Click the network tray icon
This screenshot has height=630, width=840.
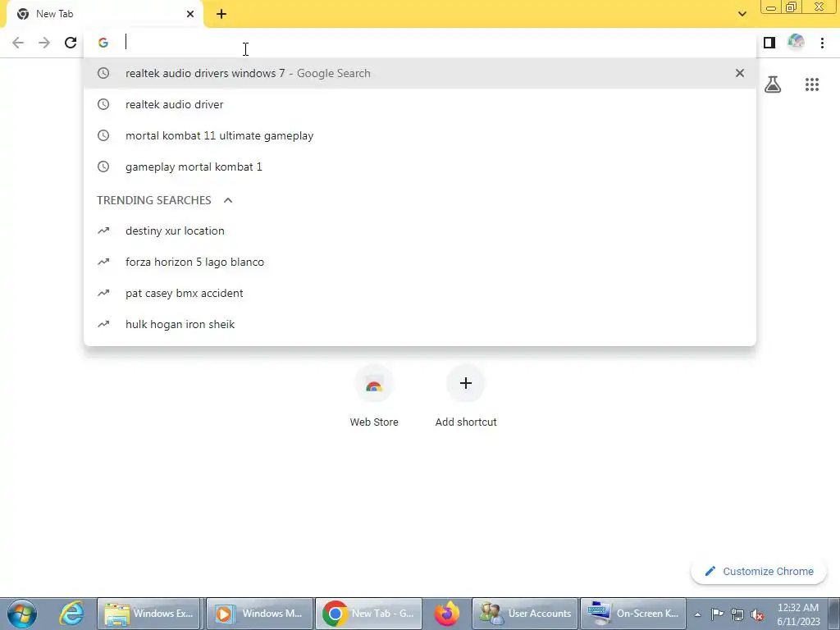coord(737,614)
